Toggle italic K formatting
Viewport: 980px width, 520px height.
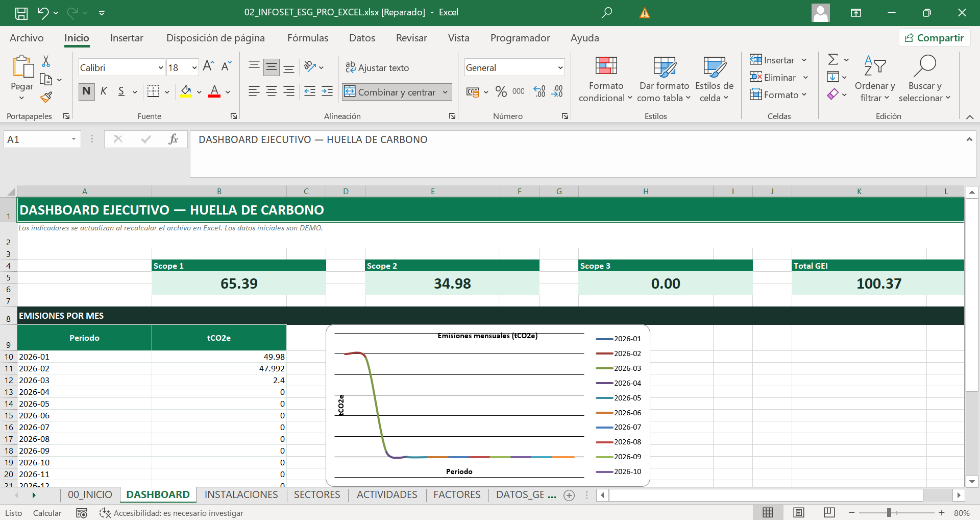pyautogui.click(x=104, y=91)
